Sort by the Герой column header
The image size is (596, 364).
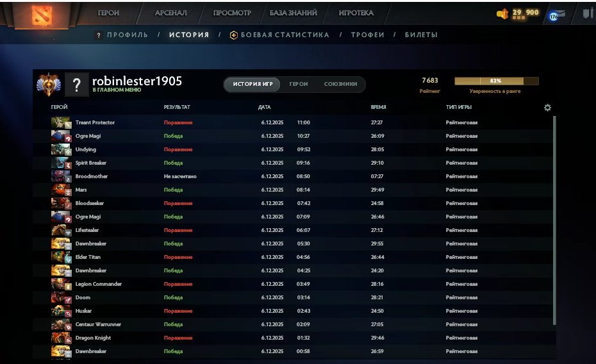[x=60, y=107]
